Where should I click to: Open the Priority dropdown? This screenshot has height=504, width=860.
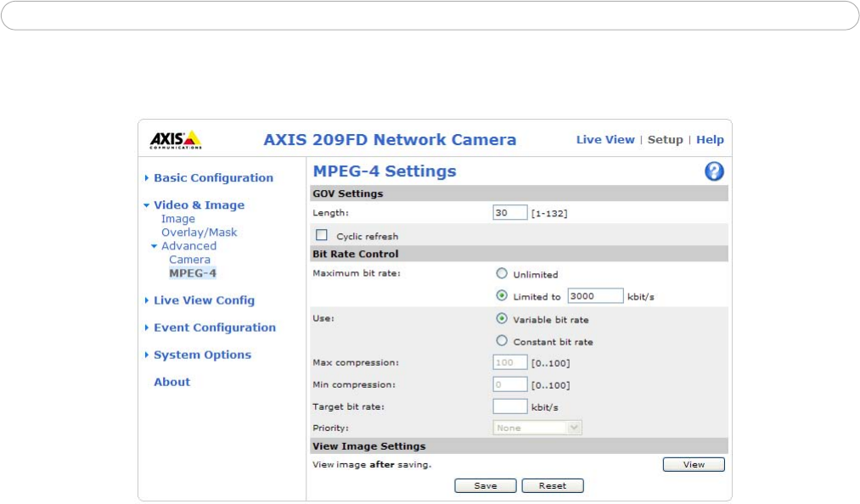[x=537, y=428]
